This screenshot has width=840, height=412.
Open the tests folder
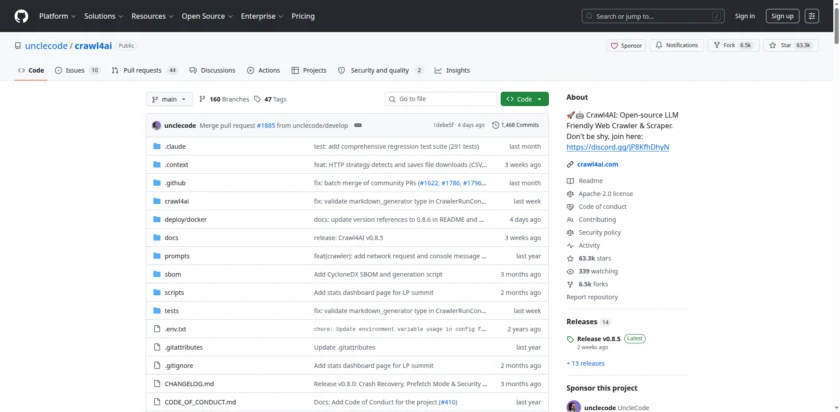click(x=171, y=310)
